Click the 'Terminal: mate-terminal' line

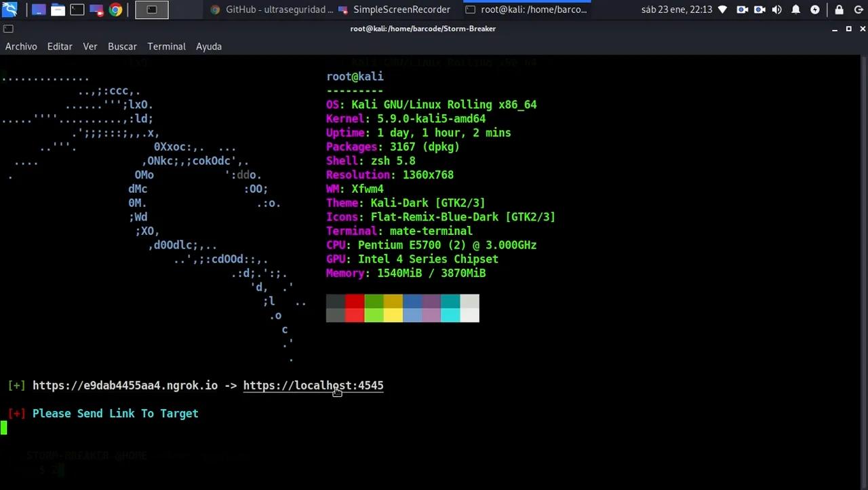[x=399, y=231]
